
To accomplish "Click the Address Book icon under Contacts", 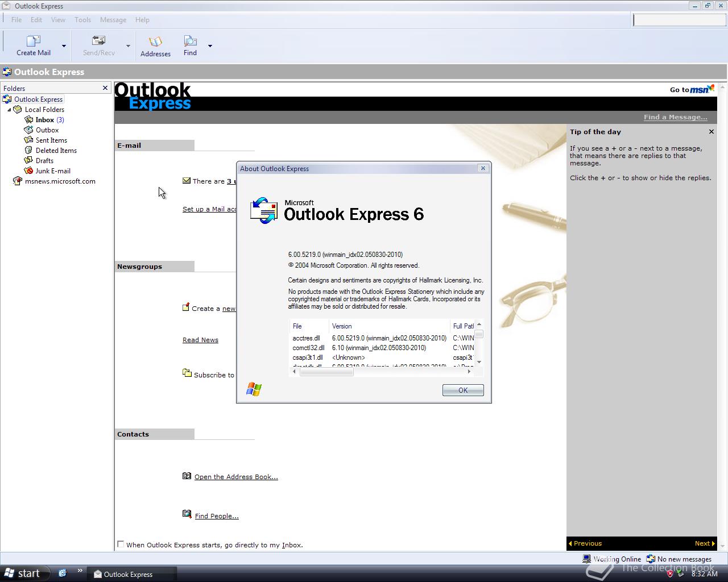I will coord(187,476).
